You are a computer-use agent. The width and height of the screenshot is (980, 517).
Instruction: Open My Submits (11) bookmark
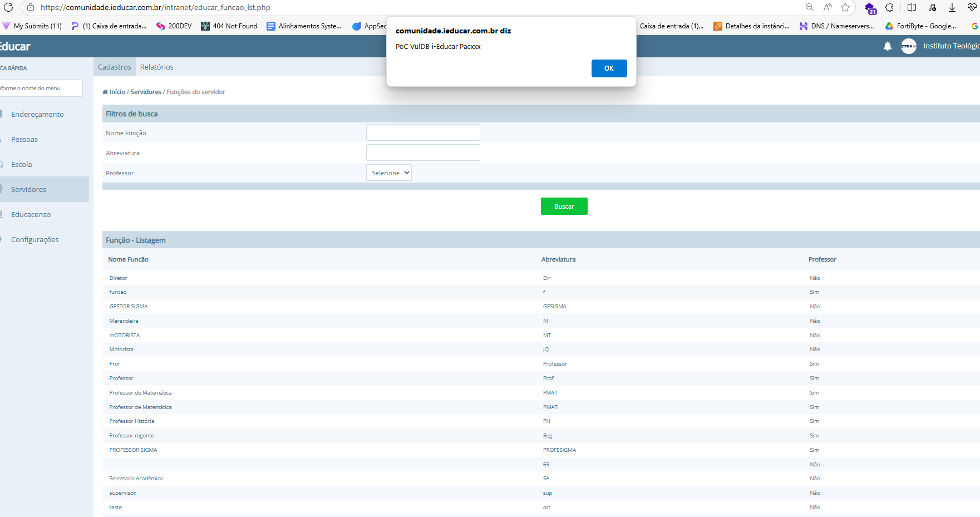(x=32, y=26)
